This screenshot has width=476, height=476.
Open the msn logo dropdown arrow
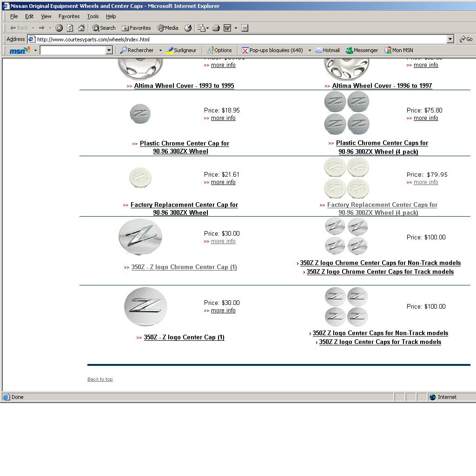click(35, 50)
